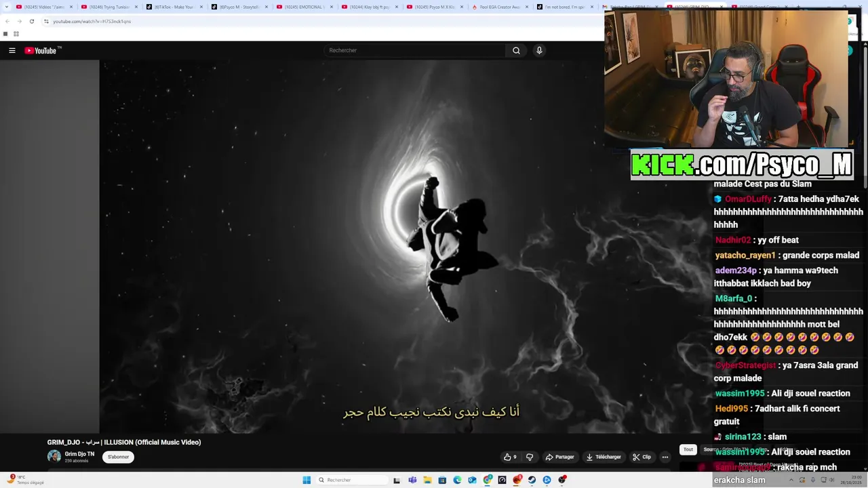Image resolution: width=868 pixels, height=488 pixels.
Task: Open the Grim Djo TN channel avatar
Action: coord(54,456)
